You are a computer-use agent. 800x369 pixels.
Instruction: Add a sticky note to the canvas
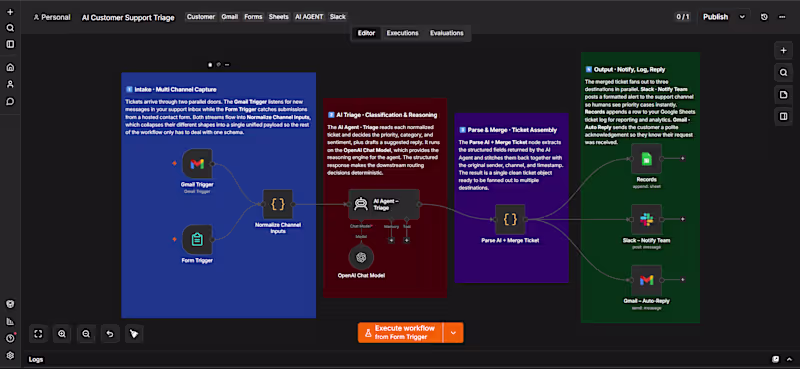tap(783, 95)
